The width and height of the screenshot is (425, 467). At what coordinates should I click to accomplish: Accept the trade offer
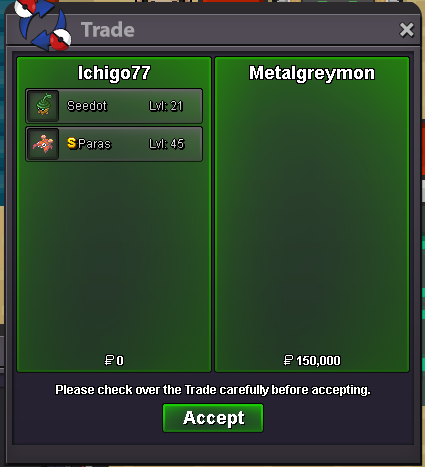pyautogui.click(x=213, y=418)
